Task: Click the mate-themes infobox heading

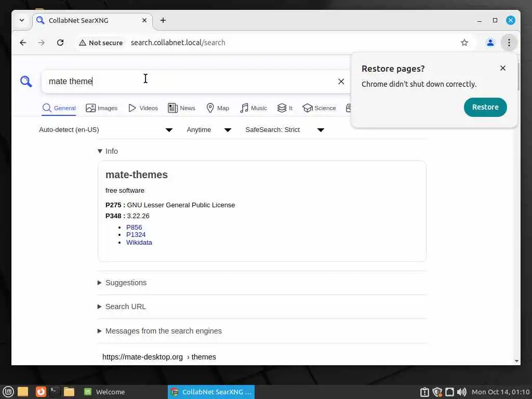Action: pyautogui.click(x=137, y=175)
